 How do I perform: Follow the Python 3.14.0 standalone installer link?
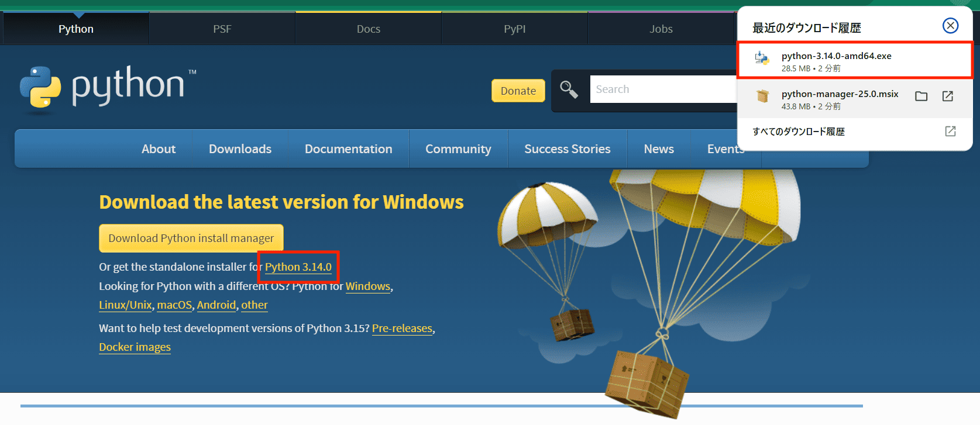298,267
